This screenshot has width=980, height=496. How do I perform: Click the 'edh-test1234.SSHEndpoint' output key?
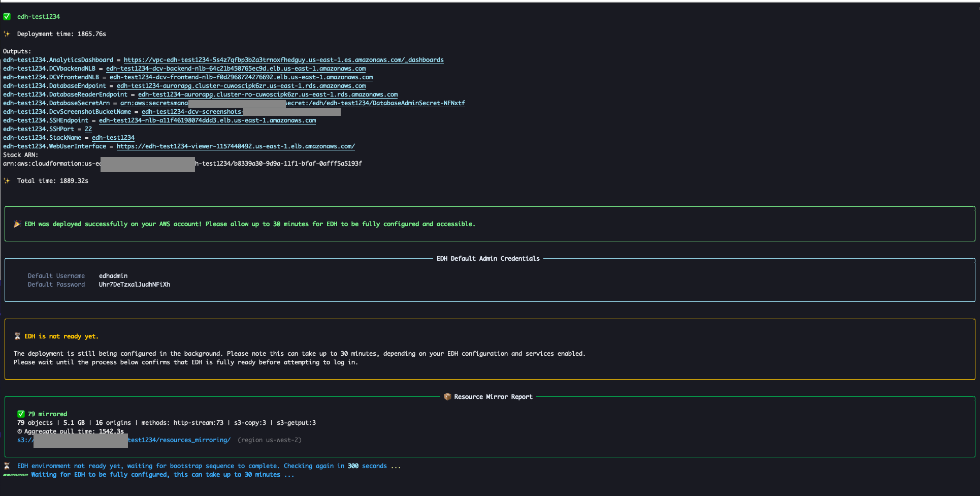(46, 120)
